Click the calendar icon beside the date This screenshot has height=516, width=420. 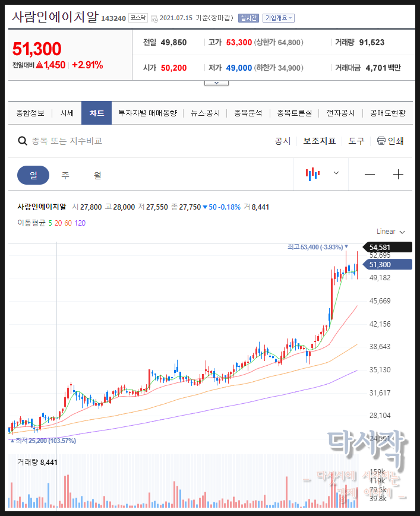coord(154,19)
